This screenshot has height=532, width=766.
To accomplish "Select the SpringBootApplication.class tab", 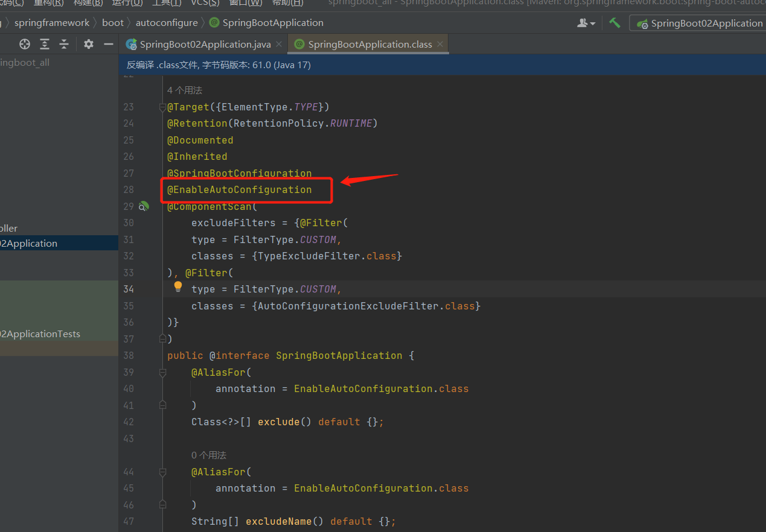I will click(x=369, y=44).
